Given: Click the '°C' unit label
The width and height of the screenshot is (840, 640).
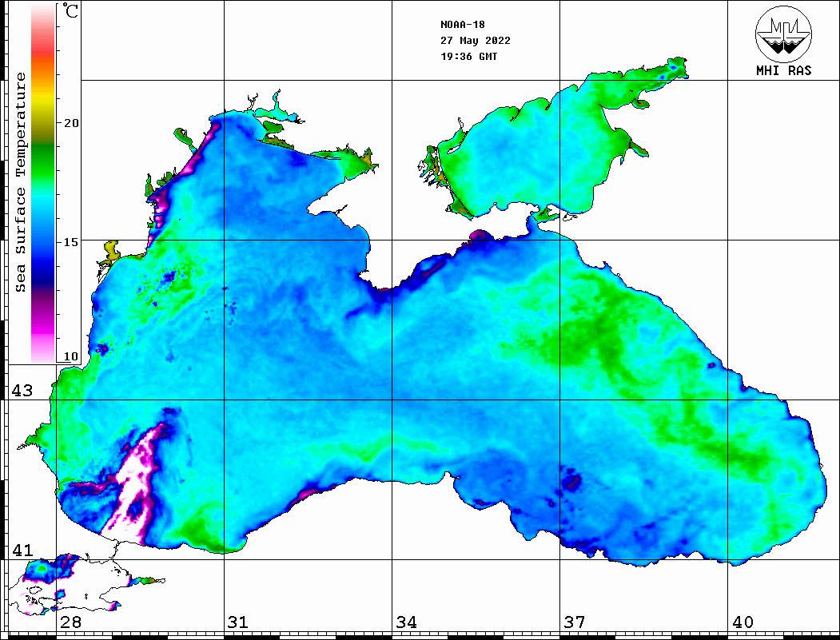Looking at the screenshot, I should (x=70, y=10).
